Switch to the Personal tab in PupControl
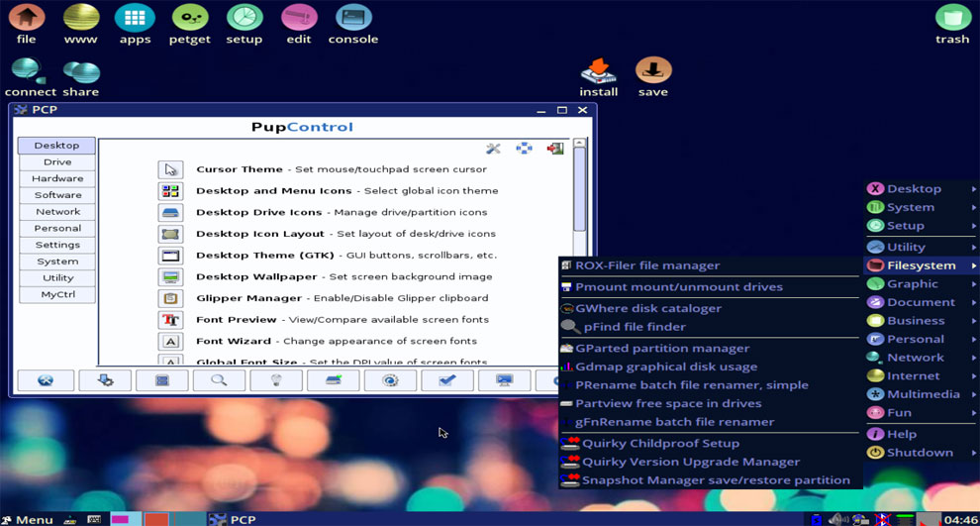 tap(56, 228)
